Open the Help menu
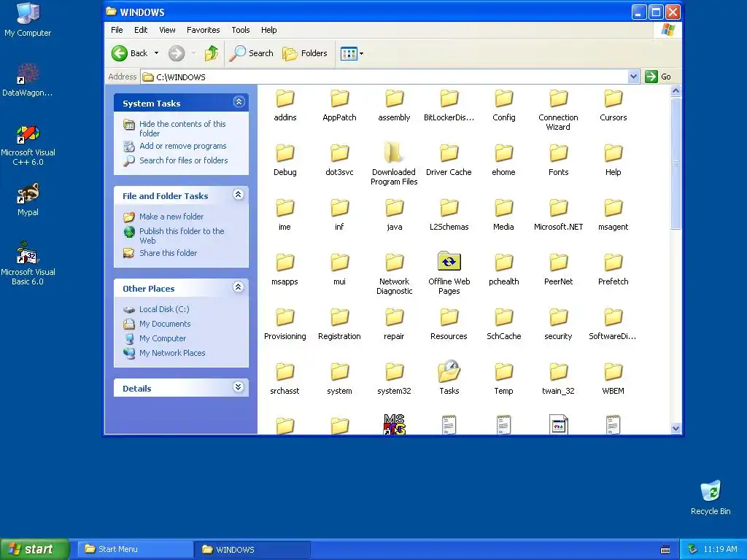The image size is (747, 560). [x=268, y=30]
